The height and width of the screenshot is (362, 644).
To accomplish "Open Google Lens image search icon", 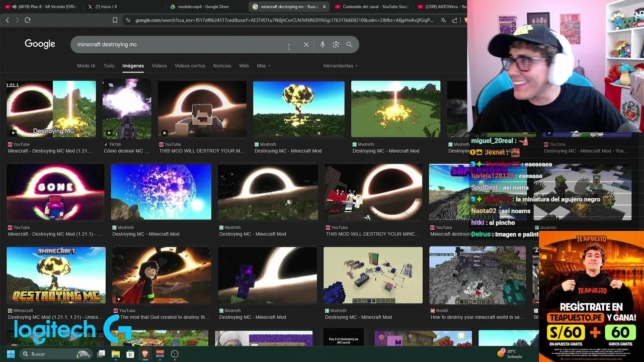I will pyautogui.click(x=336, y=45).
